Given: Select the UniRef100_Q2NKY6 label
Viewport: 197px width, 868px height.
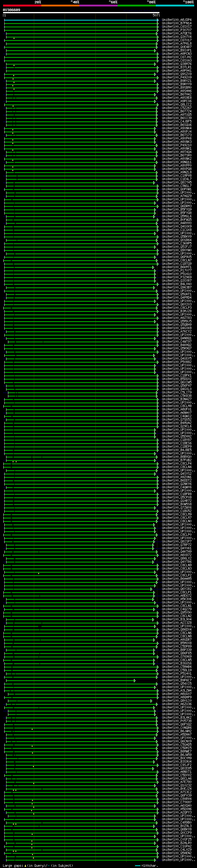Looking at the screenshot, I should [x=177, y=484].
